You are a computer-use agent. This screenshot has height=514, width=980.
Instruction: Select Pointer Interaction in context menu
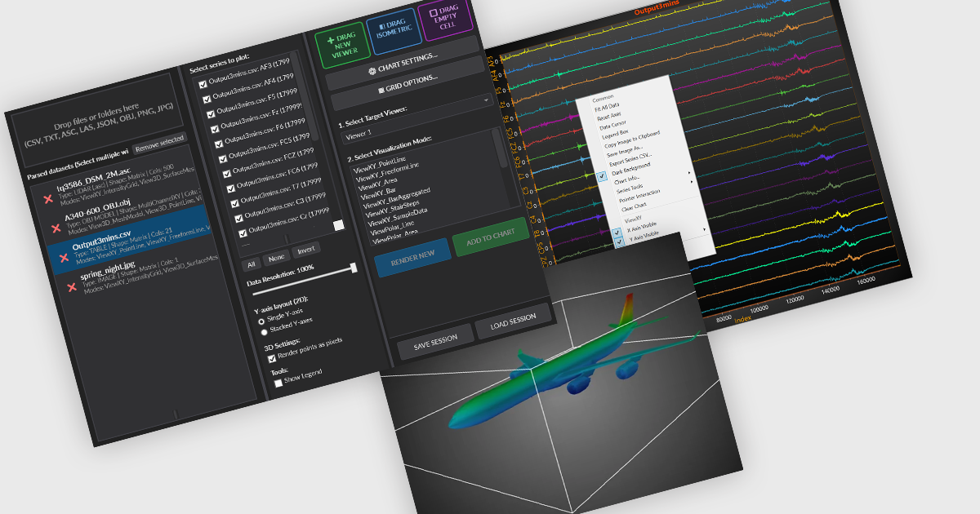click(639, 196)
